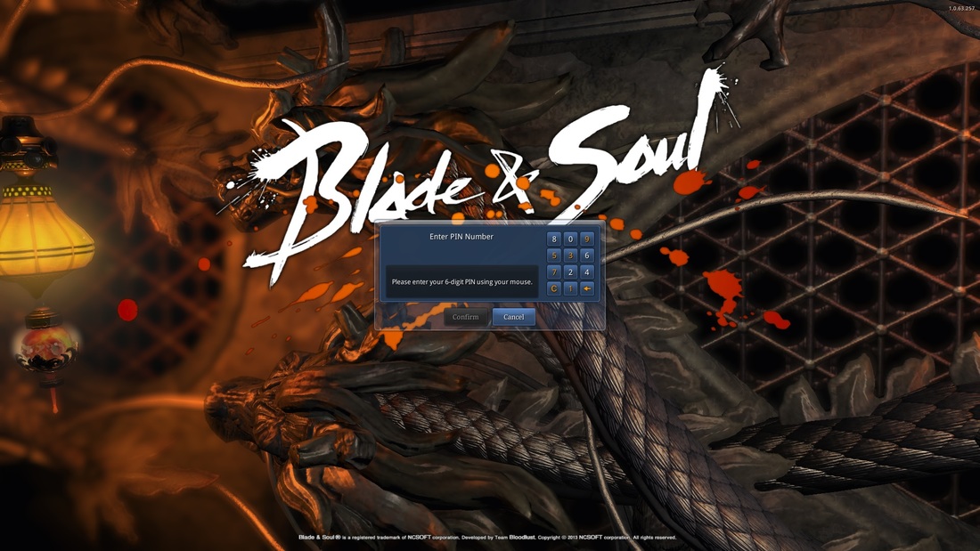Clear the PIN with the C key
Image resolution: width=980 pixels, height=551 pixels.
click(554, 288)
